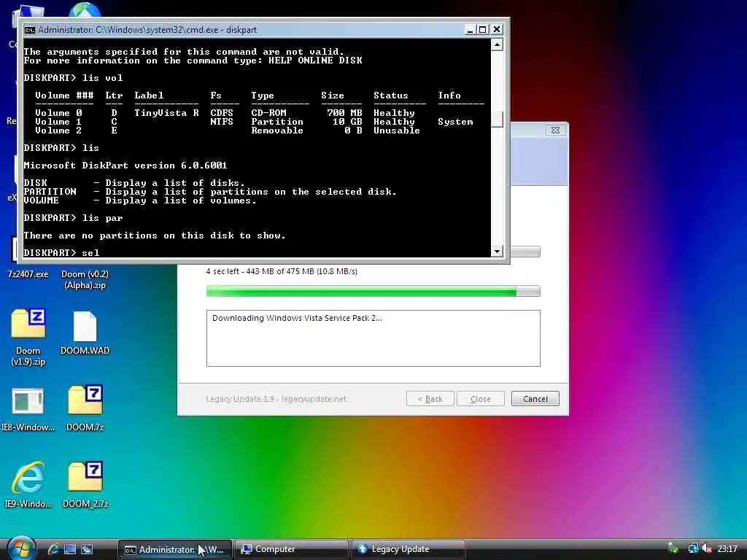Viewport: 747px width, 560px height.
Task: Click the 'Volume 2' Removable row
Action: pos(228,130)
